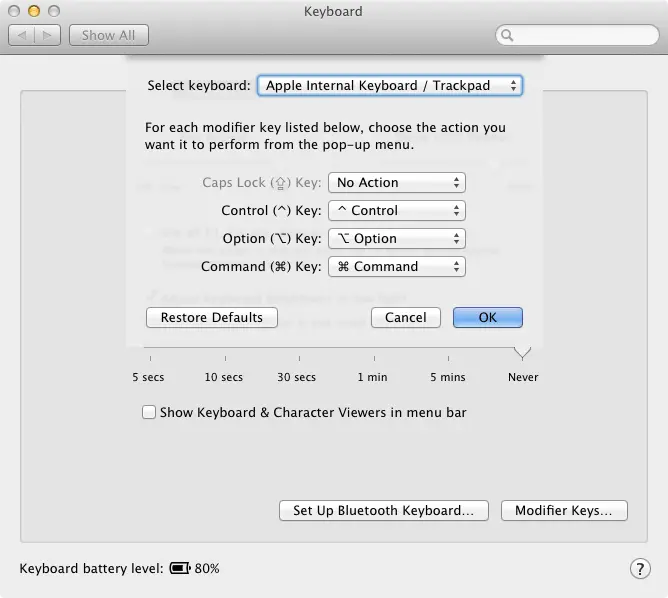Click the forward navigation arrow
This screenshot has width=668, height=598.
point(47,35)
